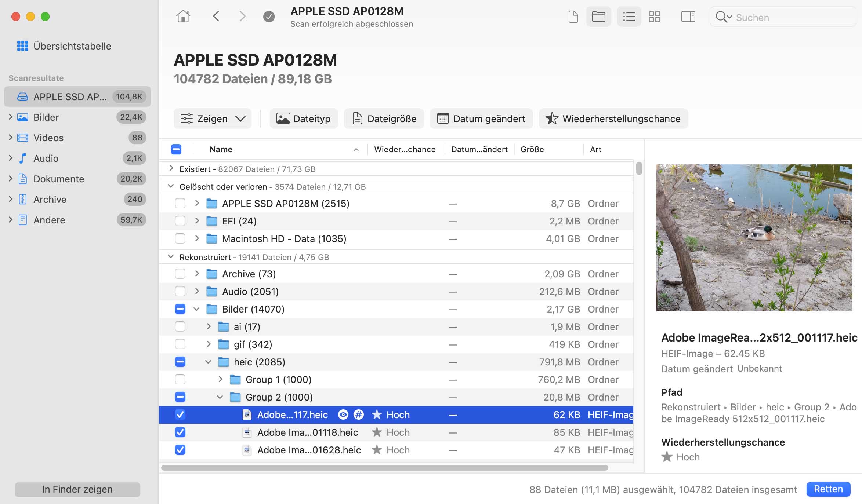Toggle the Bilder (14070) checkbox

click(x=180, y=309)
